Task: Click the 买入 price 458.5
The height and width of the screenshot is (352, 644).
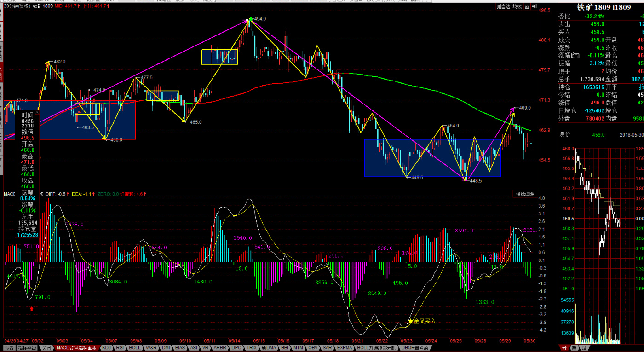Action: coord(598,32)
